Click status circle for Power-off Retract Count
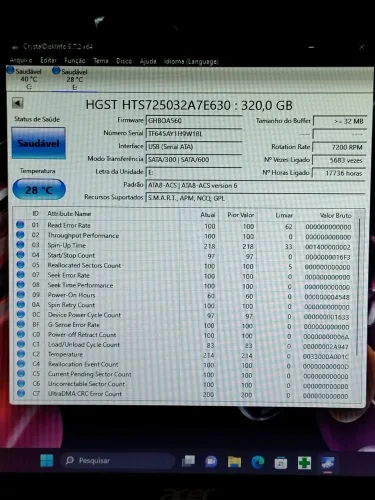 pos(21,334)
